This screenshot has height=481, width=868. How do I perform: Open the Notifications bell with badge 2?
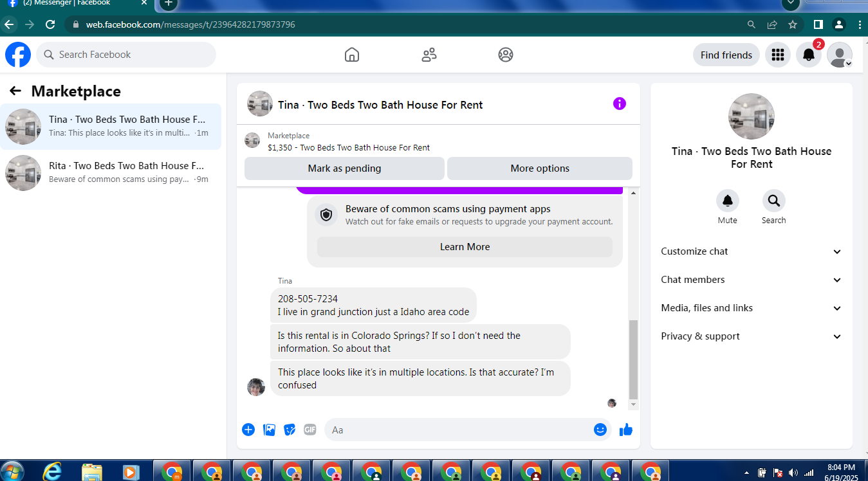(x=809, y=55)
